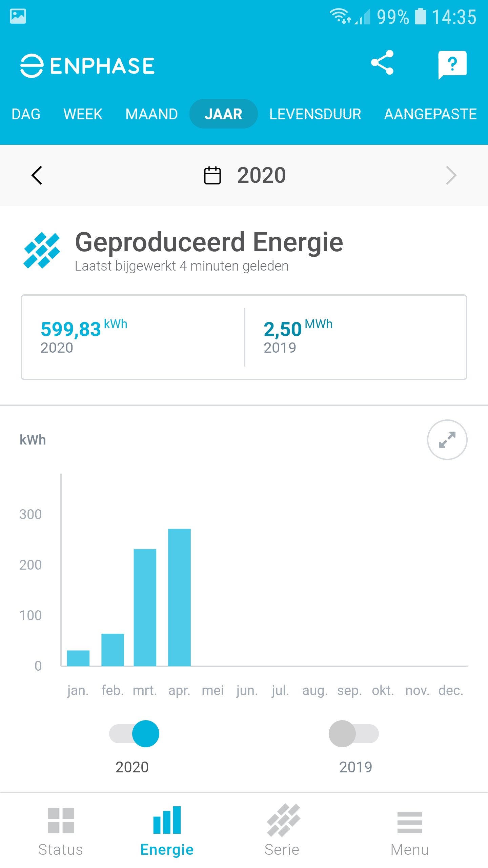
Task: Tap the April bar in the chart
Action: click(x=179, y=597)
